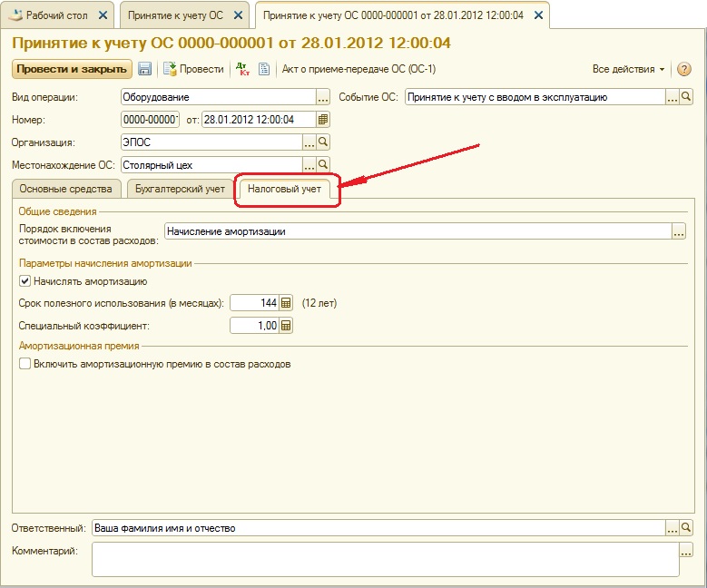The height and width of the screenshot is (588, 707).
Task: Open Вид операции selection ellipsis
Action: [x=323, y=97]
